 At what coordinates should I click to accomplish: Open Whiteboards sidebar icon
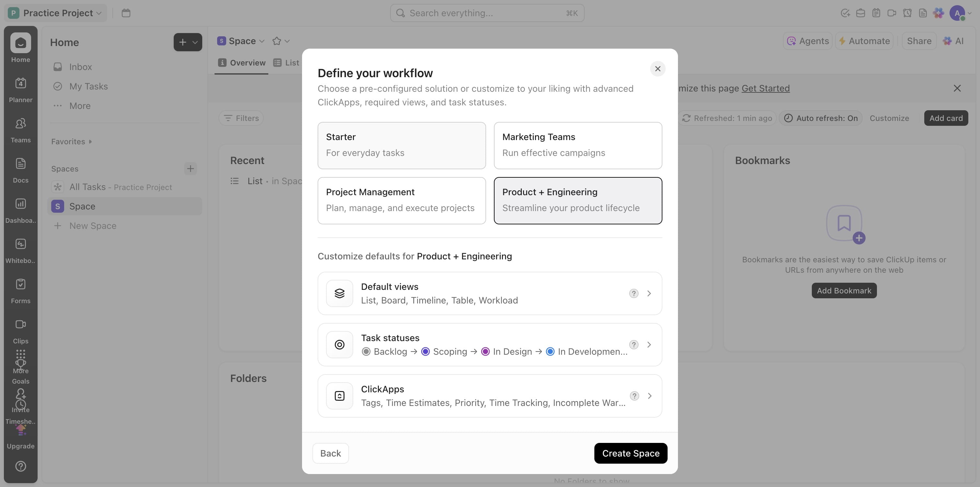coord(20,251)
